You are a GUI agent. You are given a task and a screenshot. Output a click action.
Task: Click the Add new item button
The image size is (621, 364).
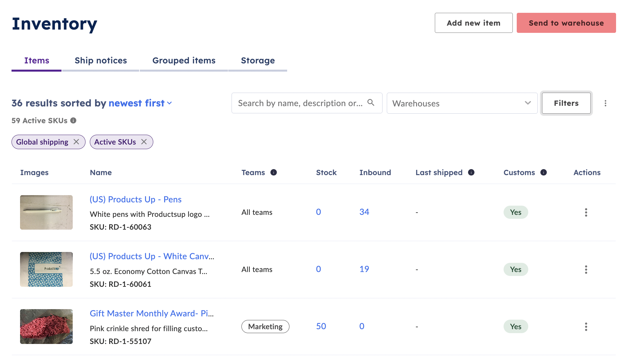pyautogui.click(x=474, y=23)
